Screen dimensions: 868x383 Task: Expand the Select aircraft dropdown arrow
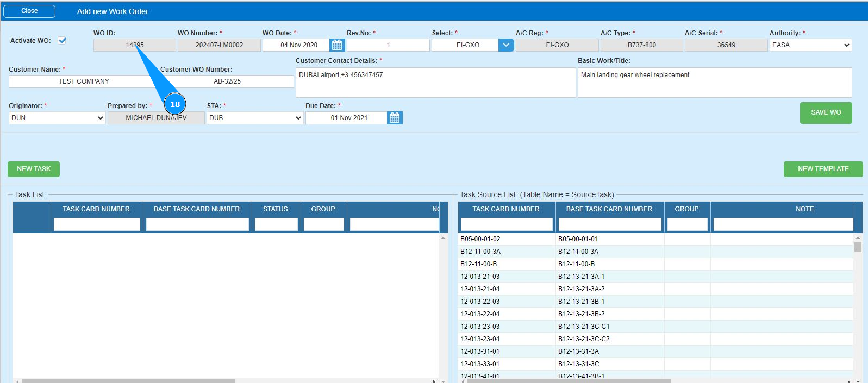505,45
